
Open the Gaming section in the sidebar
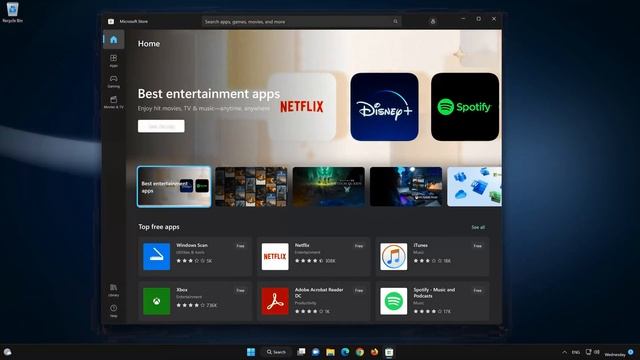[x=113, y=81]
